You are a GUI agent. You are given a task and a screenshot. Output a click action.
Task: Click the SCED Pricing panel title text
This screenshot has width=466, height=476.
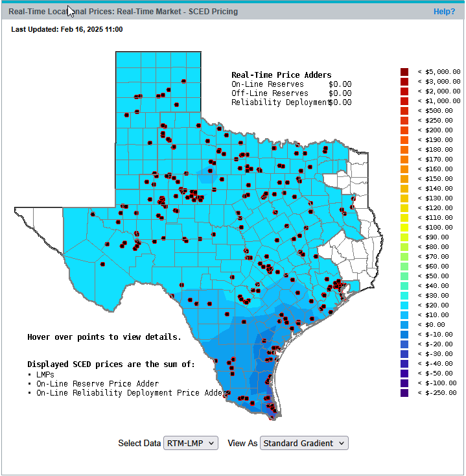pyautogui.click(x=123, y=12)
